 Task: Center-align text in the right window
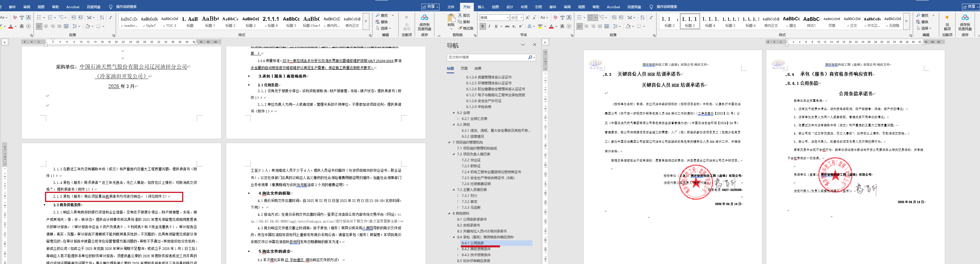coord(586,26)
